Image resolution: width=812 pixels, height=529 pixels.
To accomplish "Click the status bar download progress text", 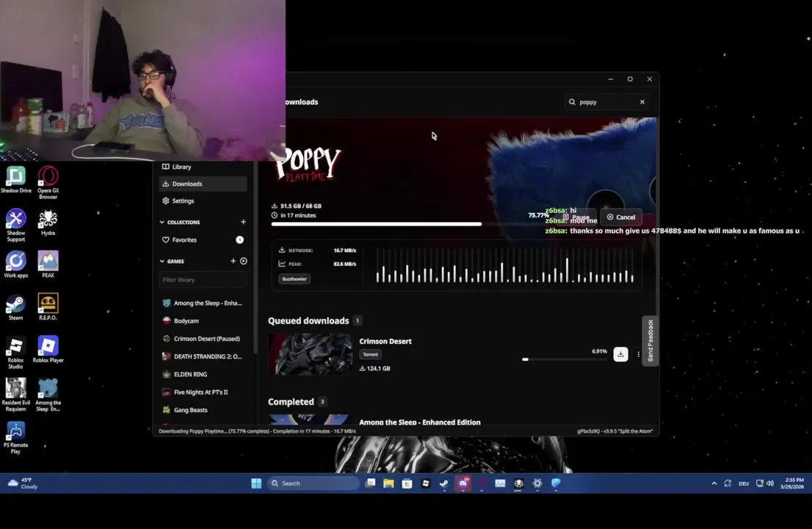I will [x=257, y=431].
